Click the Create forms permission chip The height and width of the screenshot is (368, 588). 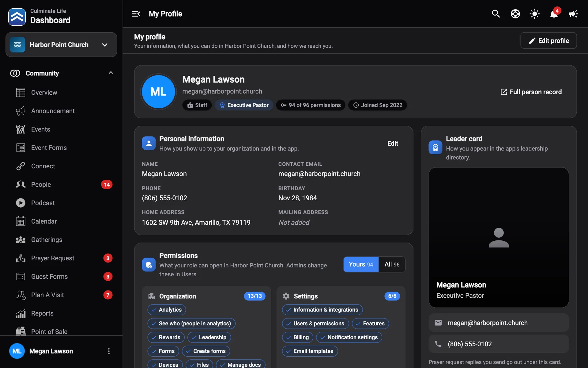click(x=206, y=351)
